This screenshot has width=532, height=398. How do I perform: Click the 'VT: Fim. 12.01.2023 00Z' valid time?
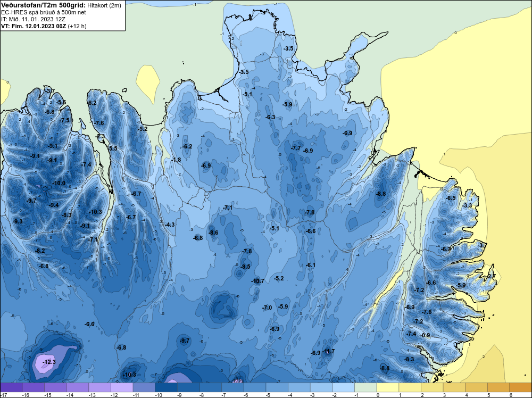(34, 26)
